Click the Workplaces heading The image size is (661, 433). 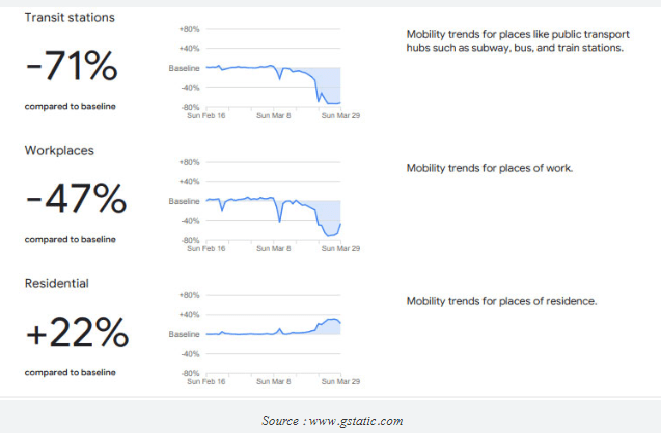tap(61, 150)
